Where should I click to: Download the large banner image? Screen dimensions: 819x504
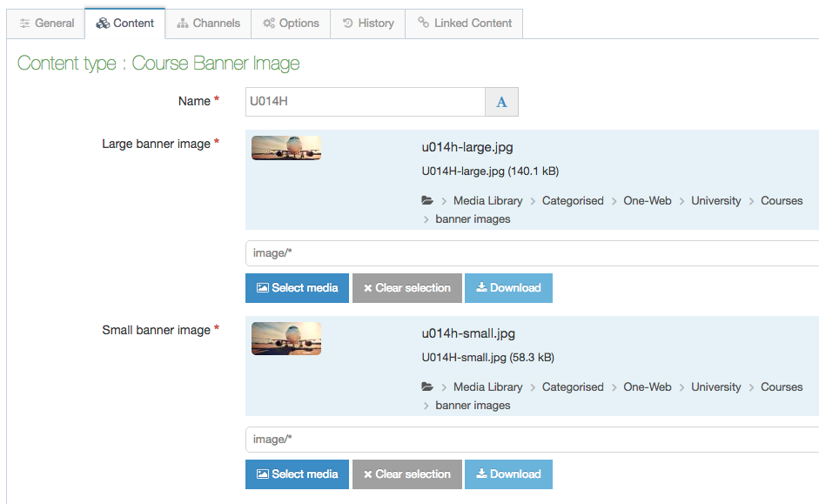click(508, 288)
